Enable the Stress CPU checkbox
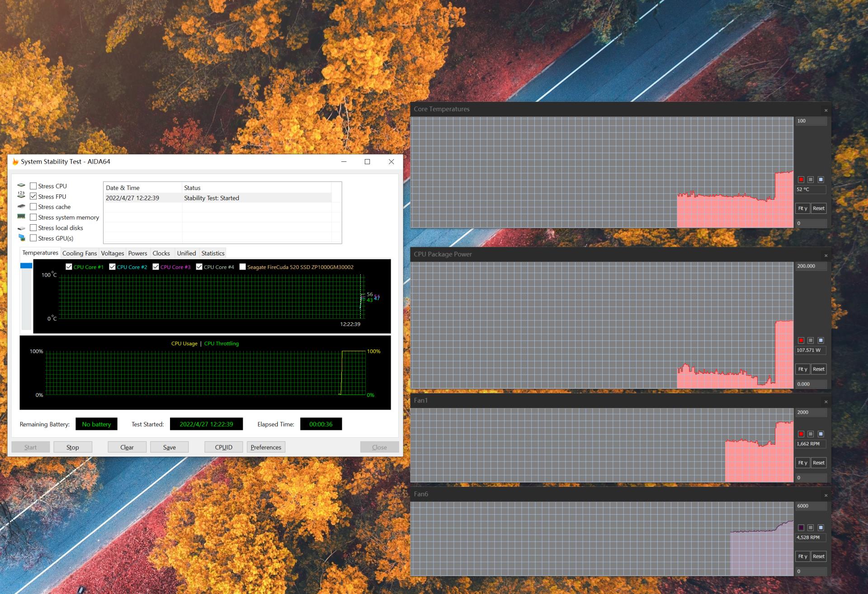 click(33, 186)
